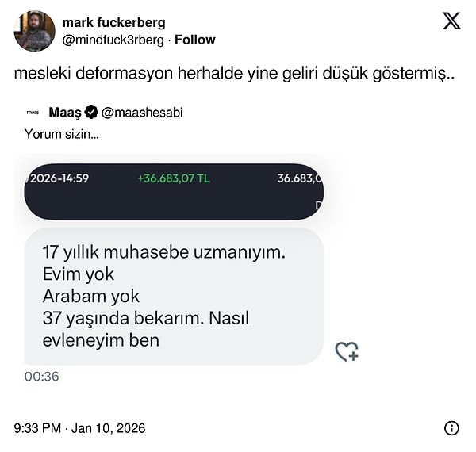Image resolution: width=476 pixels, height=452 pixels.
Task: Click the heart-plus reaction icon
Action: tap(346, 351)
